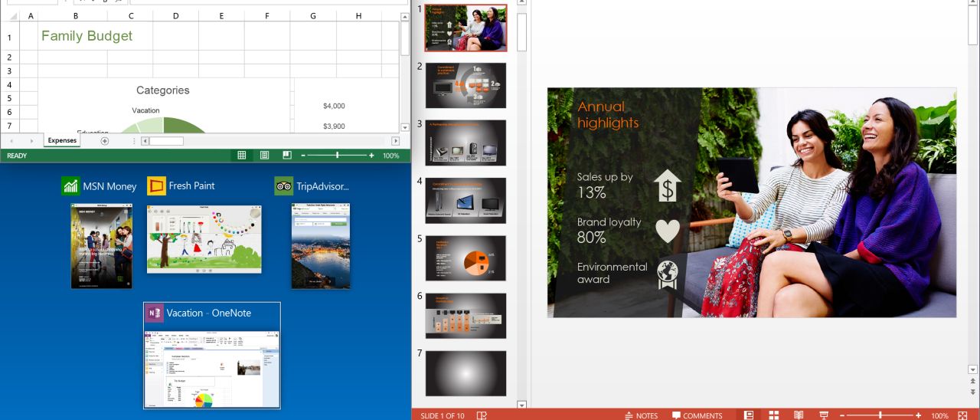
Task: Switch to MSN Money window thumbnail
Action: coord(102,246)
